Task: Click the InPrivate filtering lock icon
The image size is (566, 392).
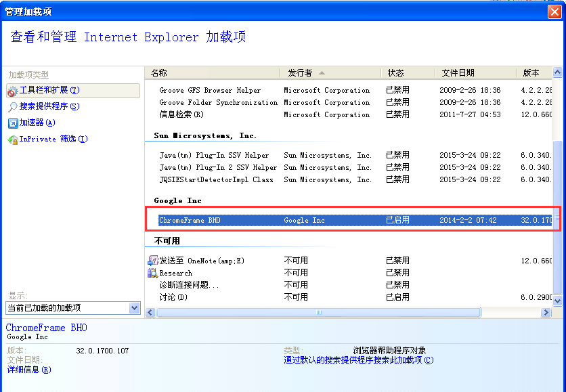Action: click(13, 139)
